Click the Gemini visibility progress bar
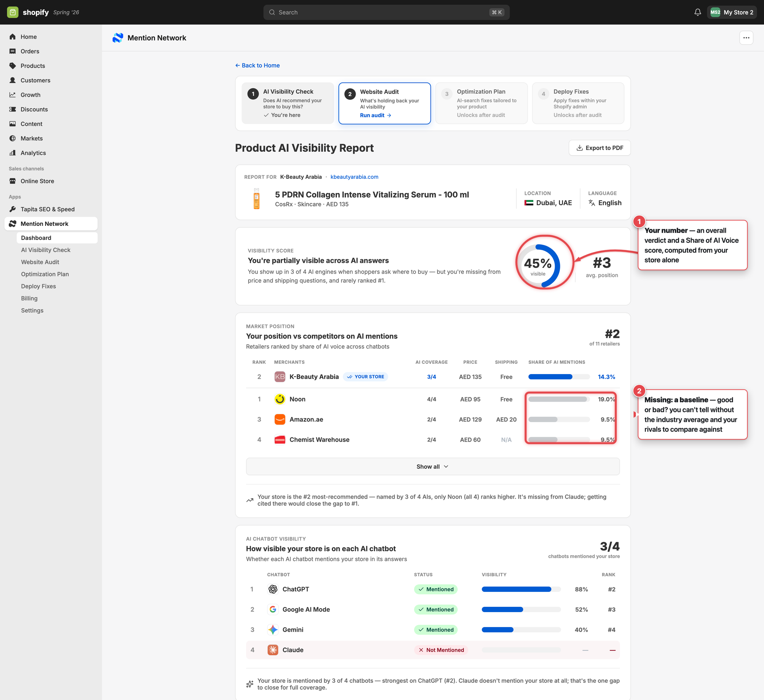 pos(521,630)
